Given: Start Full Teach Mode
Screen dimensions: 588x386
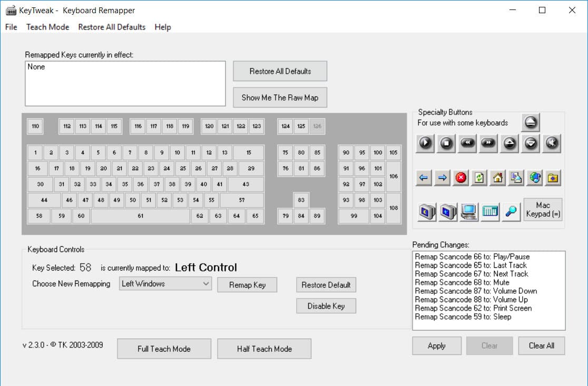Looking at the screenshot, I should (164, 349).
